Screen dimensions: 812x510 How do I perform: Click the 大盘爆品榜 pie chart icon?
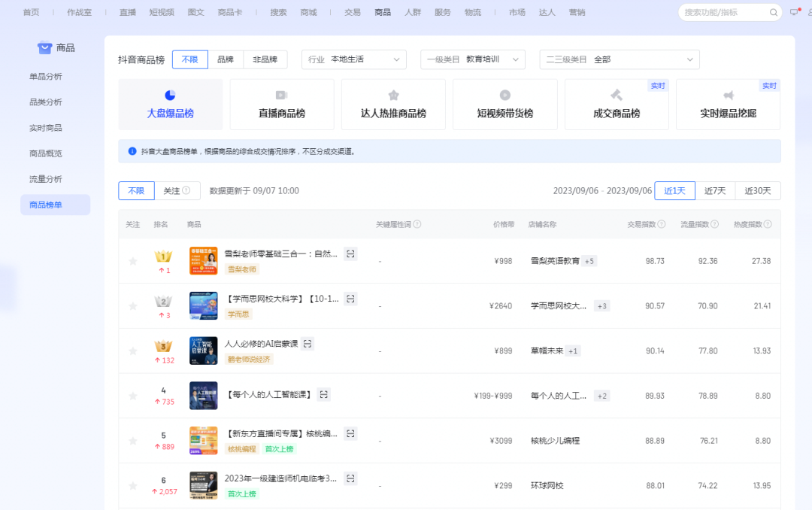170,96
